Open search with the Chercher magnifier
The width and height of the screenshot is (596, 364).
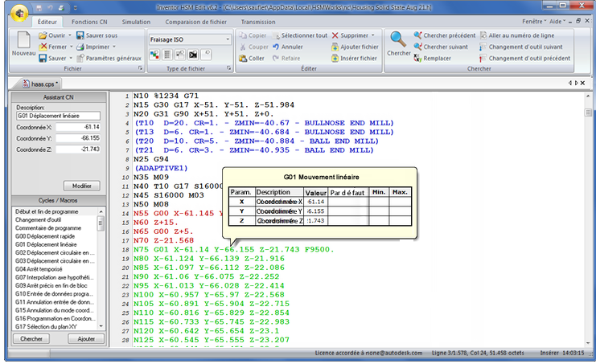click(x=398, y=39)
